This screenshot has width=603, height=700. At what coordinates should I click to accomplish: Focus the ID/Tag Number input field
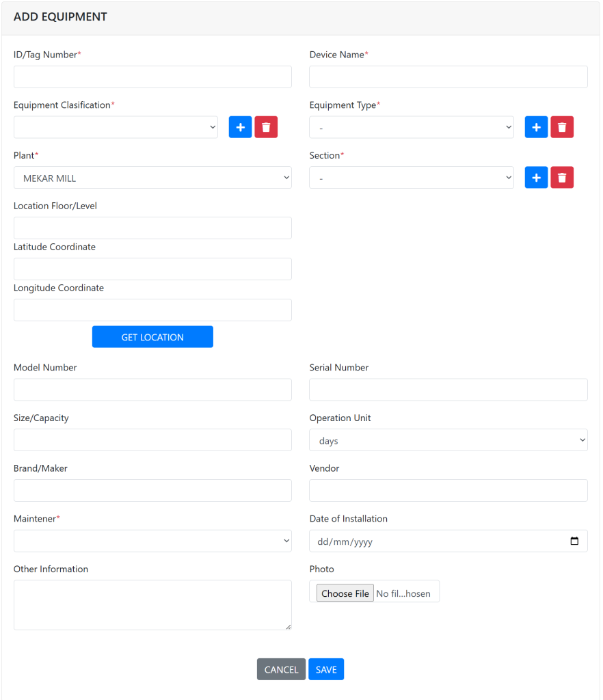[x=152, y=77]
